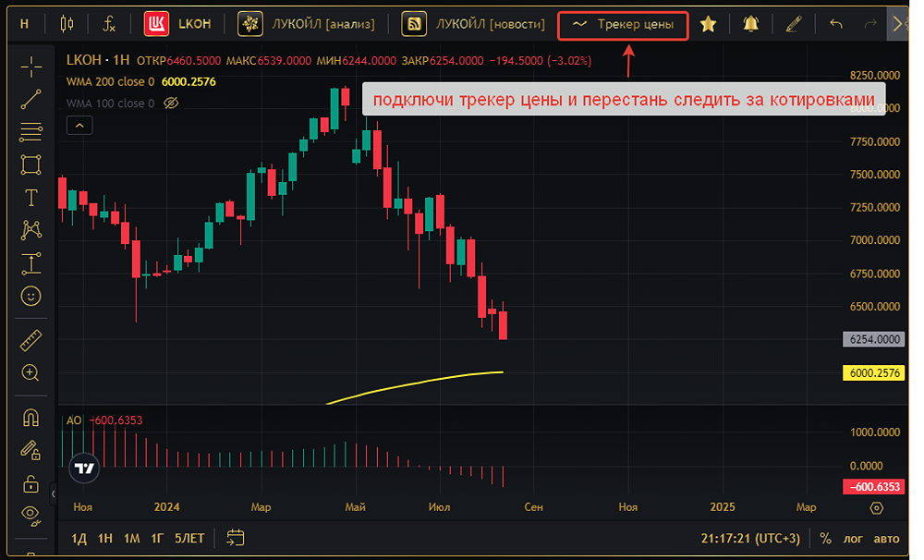
Task: Click the red -600.6353 AO value label
Action: click(x=873, y=487)
